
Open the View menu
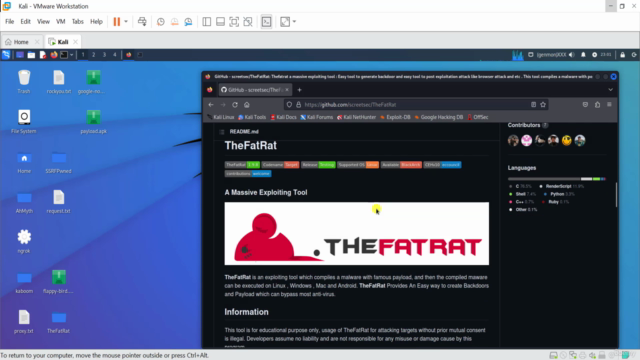point(43,22)
